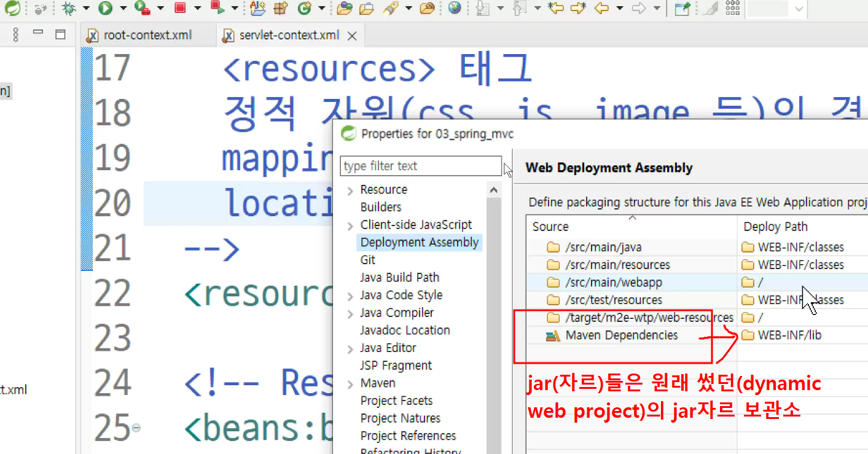Open the Stop button dropdown arrow

pos(197,9)
